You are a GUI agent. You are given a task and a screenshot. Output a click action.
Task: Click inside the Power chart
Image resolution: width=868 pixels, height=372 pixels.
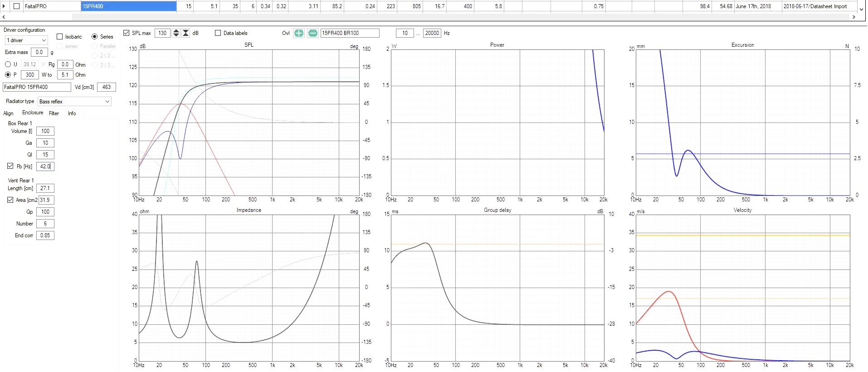(x=497, y=122)
